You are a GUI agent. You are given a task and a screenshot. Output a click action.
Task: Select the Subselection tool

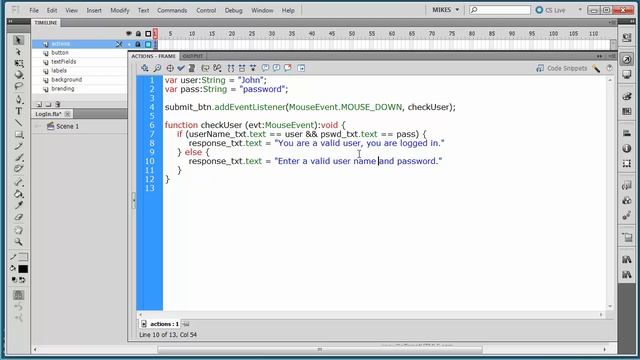18,52
